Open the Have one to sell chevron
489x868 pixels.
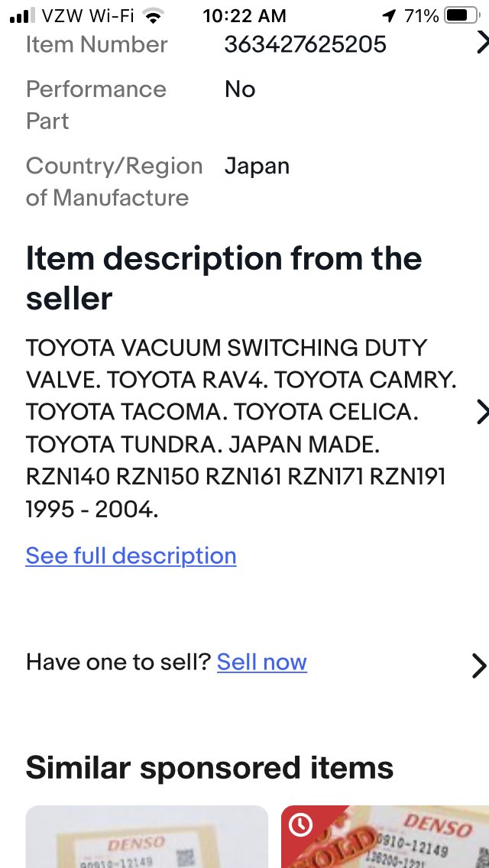[x=479, y=666]
